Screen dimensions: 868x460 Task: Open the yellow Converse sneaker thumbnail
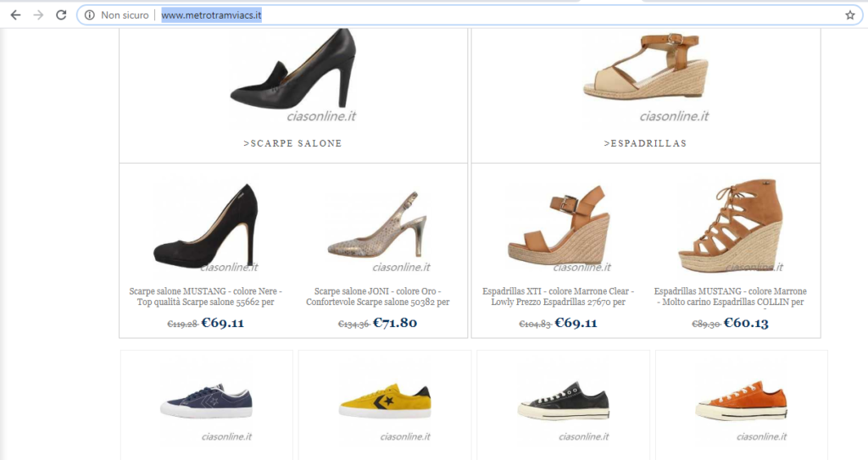click(385, 401)
